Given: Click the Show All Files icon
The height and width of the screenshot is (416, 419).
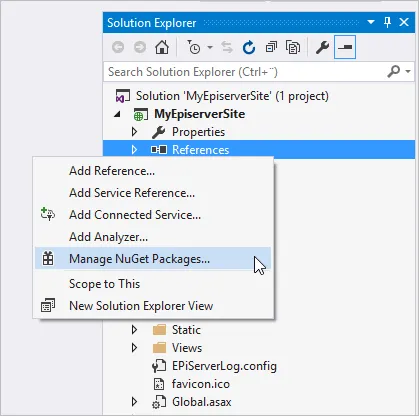Looking at the screenshot, I should pyautogui.click(x=293, y=47).
